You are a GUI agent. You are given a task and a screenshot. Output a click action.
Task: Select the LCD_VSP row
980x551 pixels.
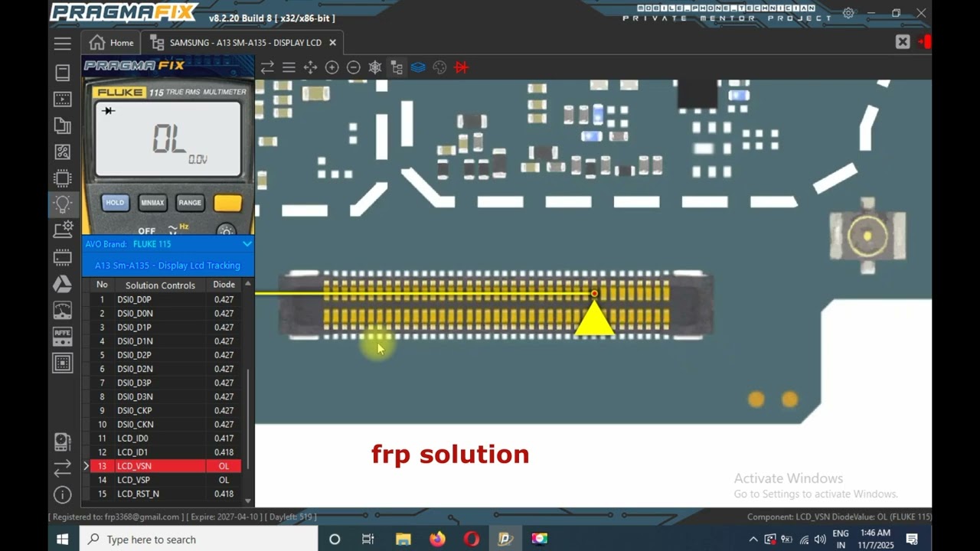[x=165, y=480]
